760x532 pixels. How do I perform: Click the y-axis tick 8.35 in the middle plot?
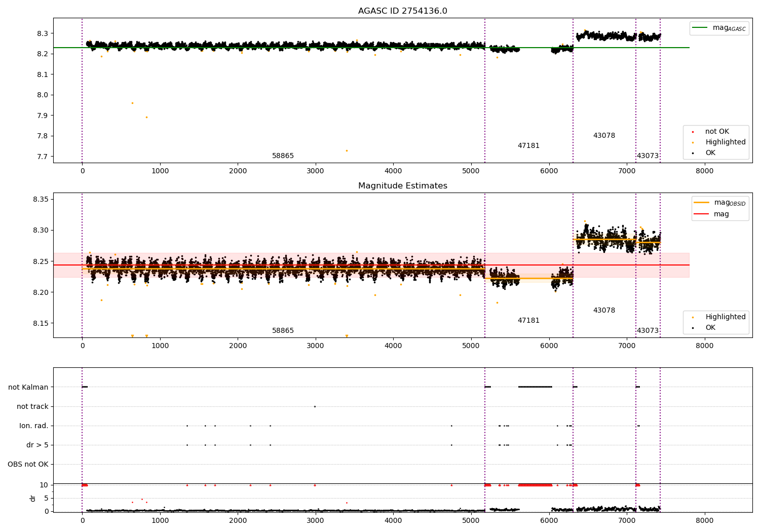coord(41,199)
